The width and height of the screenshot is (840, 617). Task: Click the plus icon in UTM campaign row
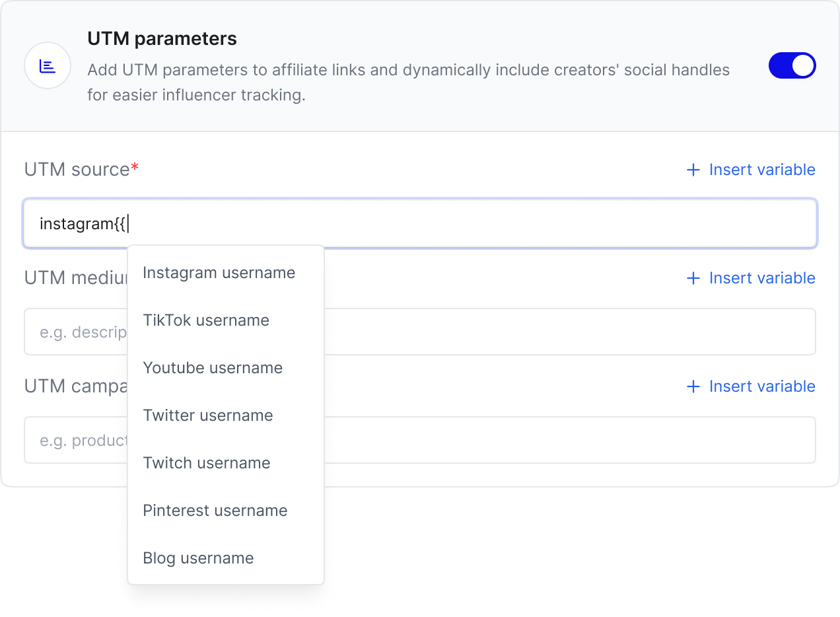click(x=693, y=386)
